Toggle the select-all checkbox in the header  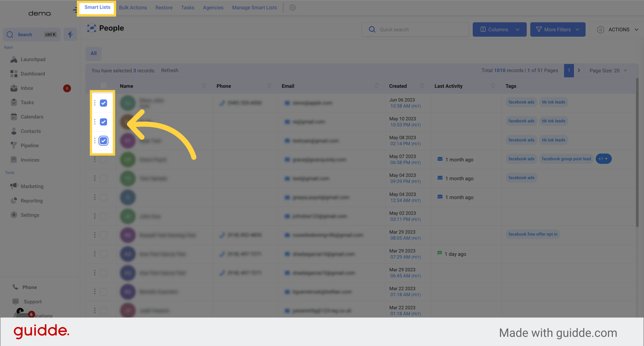point(103,86)
